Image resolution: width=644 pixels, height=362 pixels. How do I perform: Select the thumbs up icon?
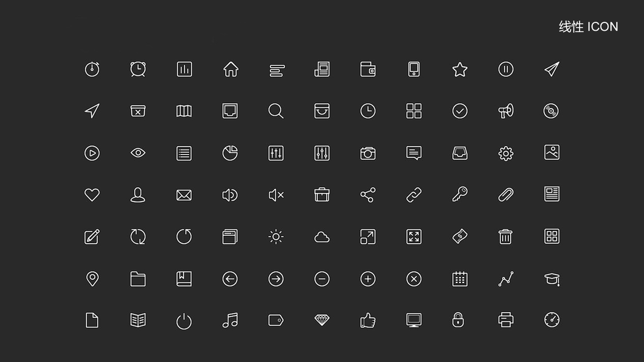[x=368, y=320]
